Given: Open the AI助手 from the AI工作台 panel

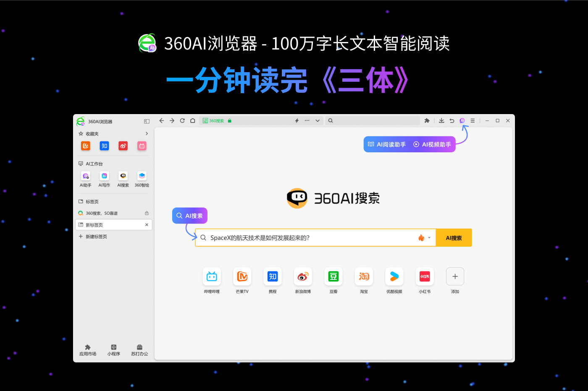Looking at the screenshot, I should (86, 176).
